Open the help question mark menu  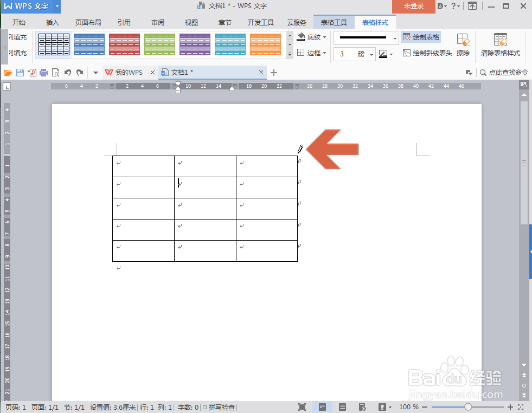(x=455, y=6)
